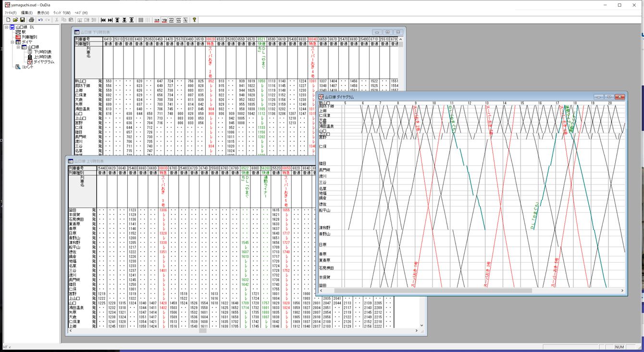Collapse the 山口線 subnode under ダイヤ

pos(18,47)
